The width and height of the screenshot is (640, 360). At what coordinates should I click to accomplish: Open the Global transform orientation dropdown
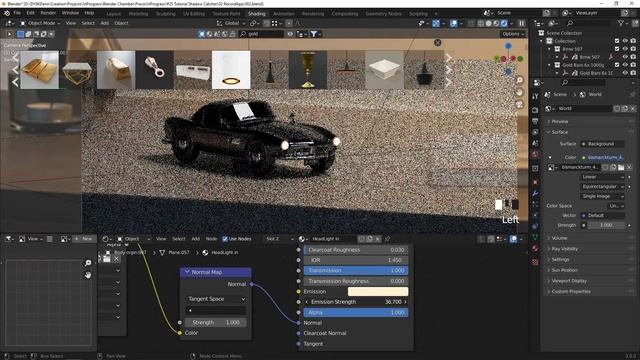pyautogui.click(x=231, y=23)
